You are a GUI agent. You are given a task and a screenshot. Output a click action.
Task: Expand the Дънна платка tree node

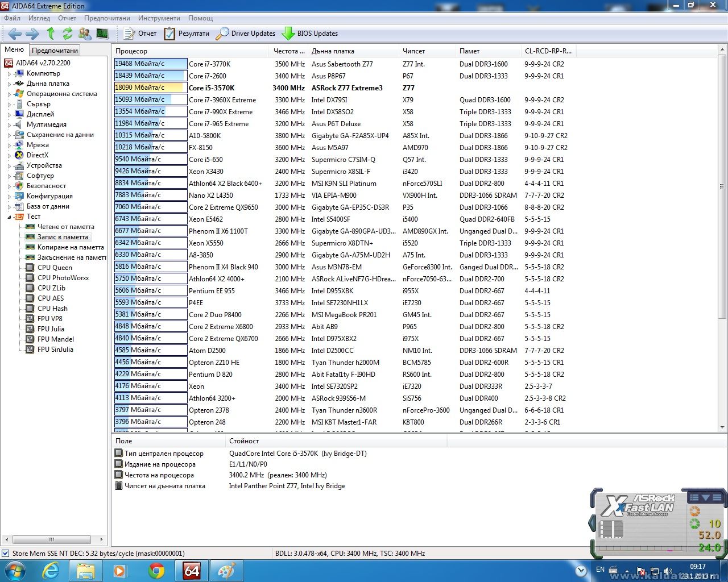(x=9, y=84)
